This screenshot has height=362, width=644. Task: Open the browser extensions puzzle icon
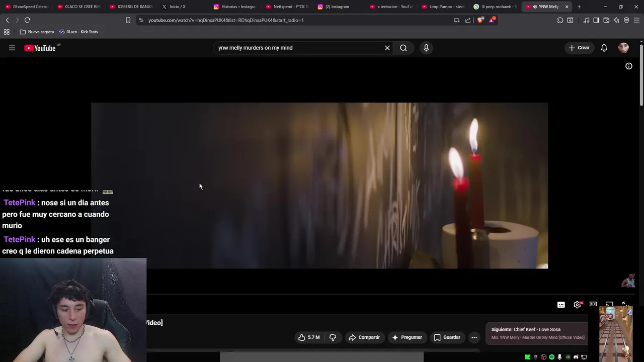(560, 20)
